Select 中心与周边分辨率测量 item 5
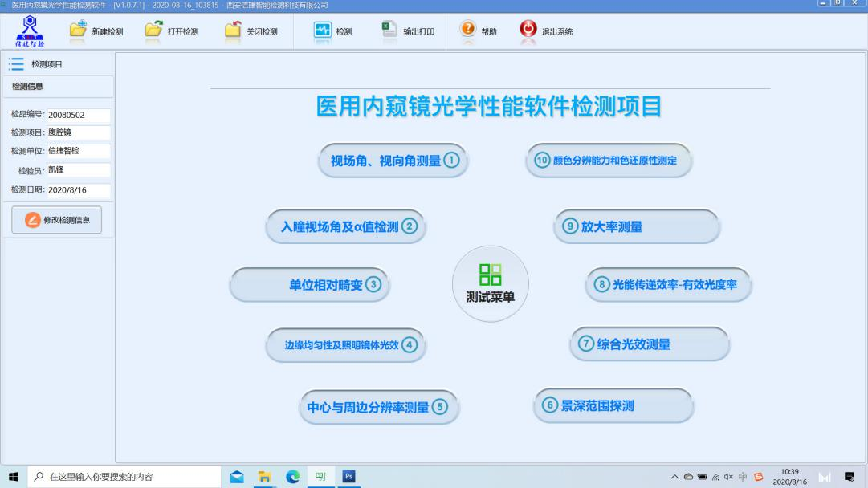868x488 pixels. coord(377,407)
